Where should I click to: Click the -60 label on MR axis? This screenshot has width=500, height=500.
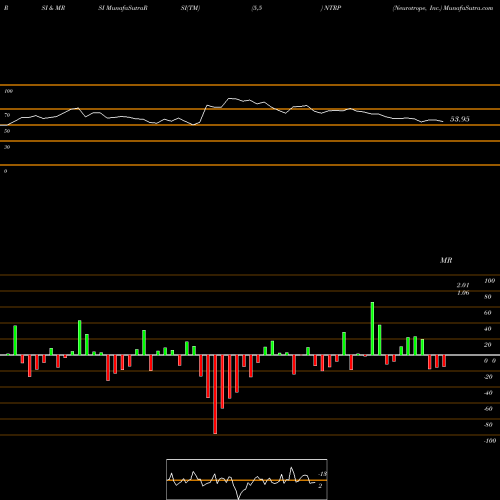point(488,409)
